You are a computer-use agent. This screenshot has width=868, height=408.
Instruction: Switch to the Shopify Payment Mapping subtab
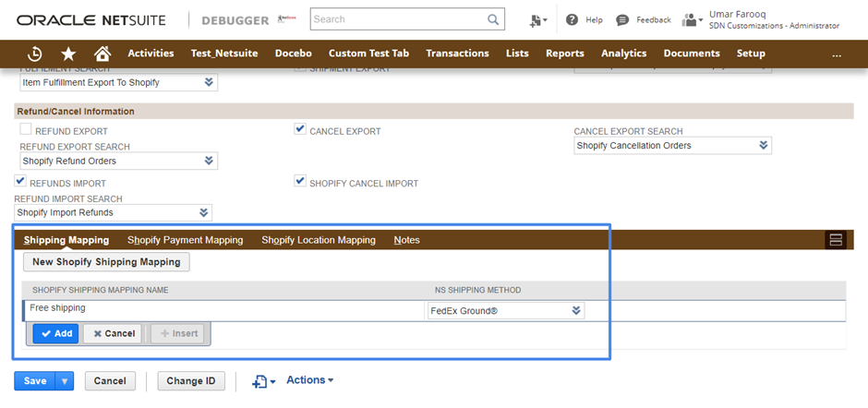pyautogui.click(x=186, y=240)
